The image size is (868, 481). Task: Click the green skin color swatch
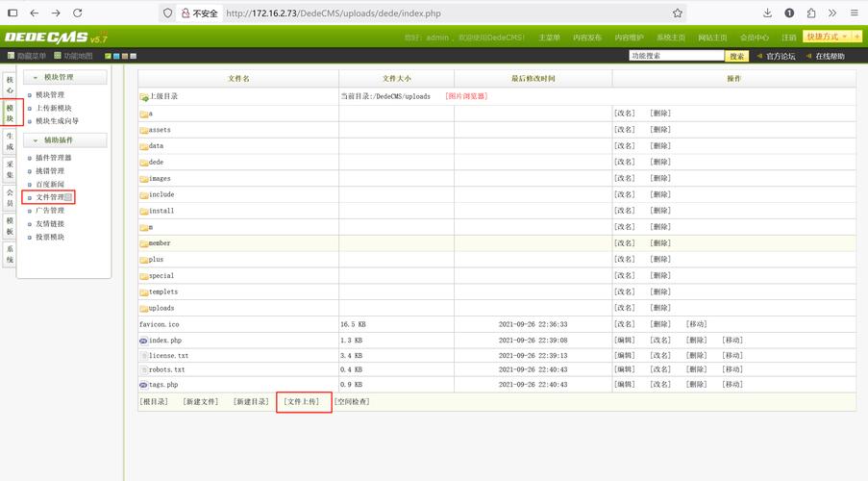pos(108,57)
